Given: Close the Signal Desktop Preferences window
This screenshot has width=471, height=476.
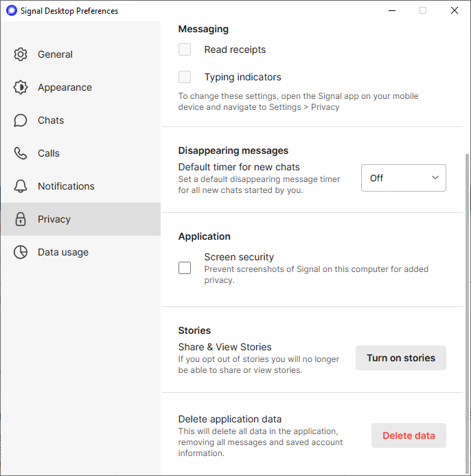Looking at the screenshot, I should click(455, 10).
